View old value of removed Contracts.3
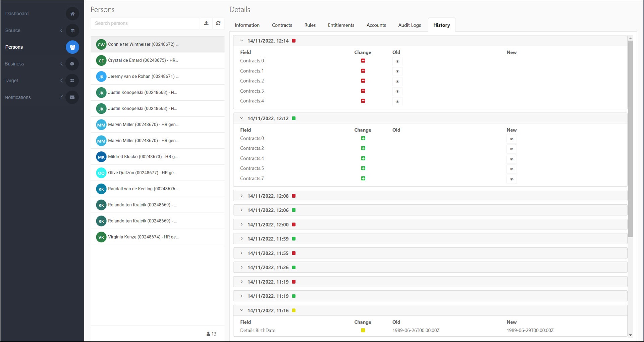Viewport: 644px width, 342px height. click(x=397, y=92)
